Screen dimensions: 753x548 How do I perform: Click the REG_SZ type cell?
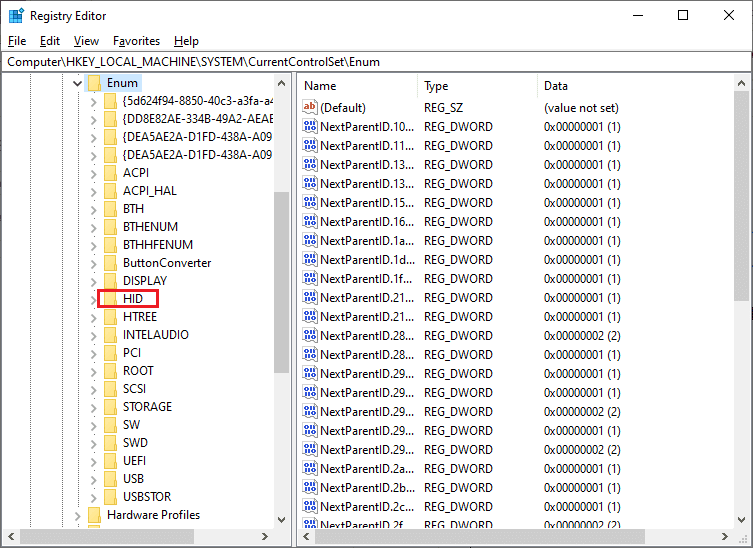point(443,108)
